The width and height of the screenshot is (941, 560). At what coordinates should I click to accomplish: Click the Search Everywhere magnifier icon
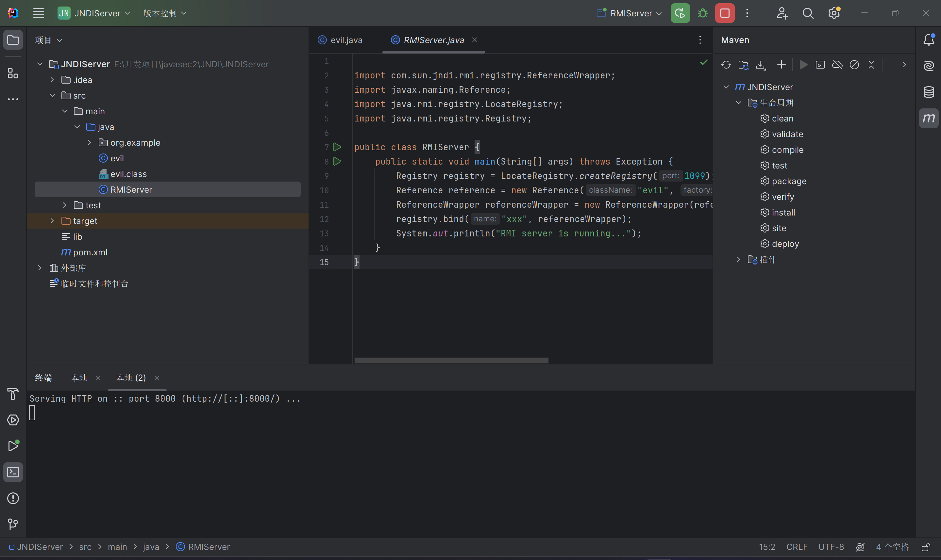pos(808,13)
